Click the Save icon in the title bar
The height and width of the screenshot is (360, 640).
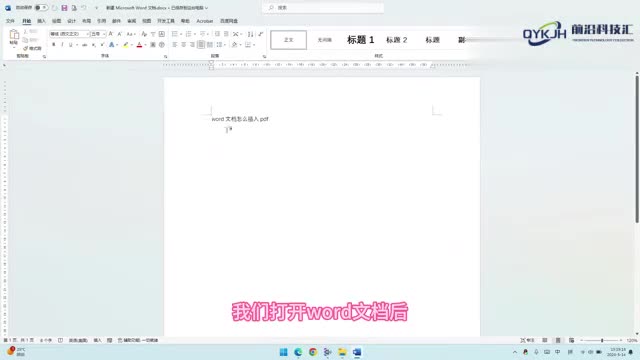64,8
